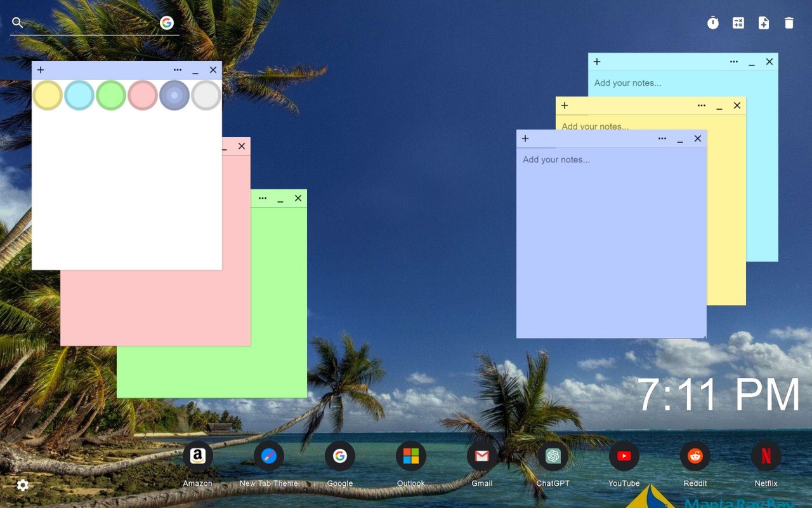Open the purple note's three-dot menu
Screen dimensions: 812x508
click(x=662, y=138)
